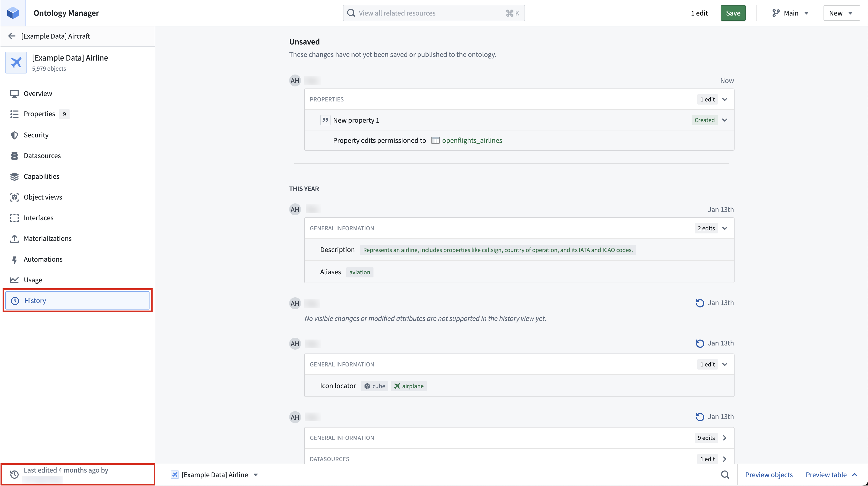Viewport: 868px width, 486px height.
Task: Click the Airline airplane object type icon
Action: pyautogui.click(x=16, y=63)
